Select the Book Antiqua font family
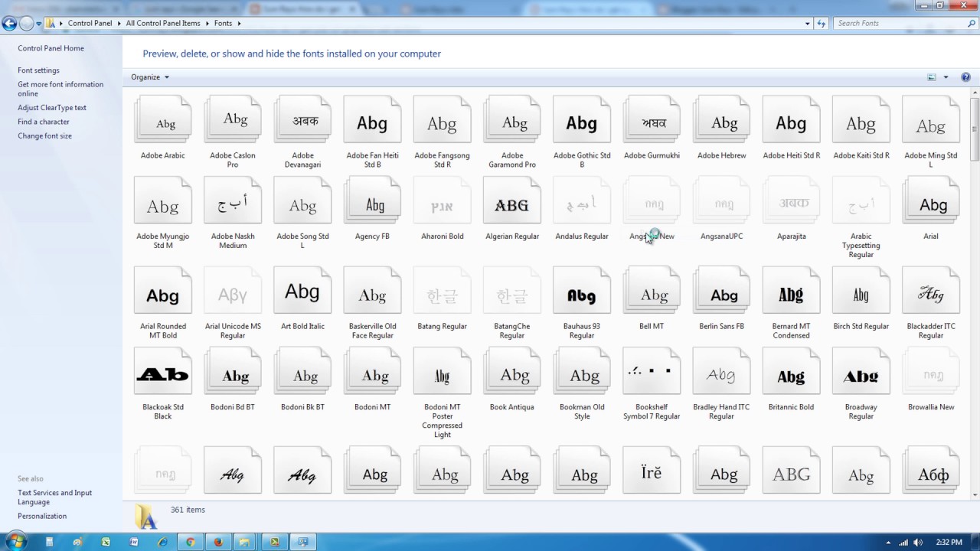 [512, 373]
